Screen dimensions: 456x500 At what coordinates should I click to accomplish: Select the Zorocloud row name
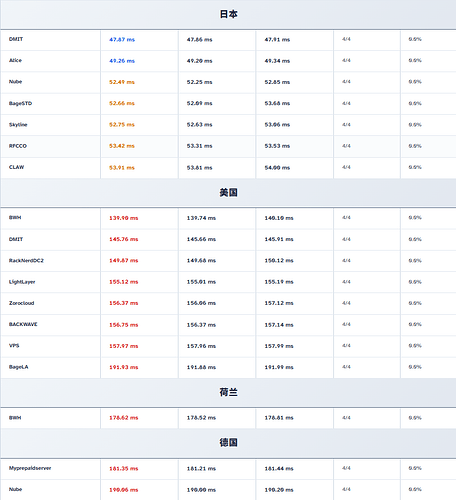click(x=22, y=303)
